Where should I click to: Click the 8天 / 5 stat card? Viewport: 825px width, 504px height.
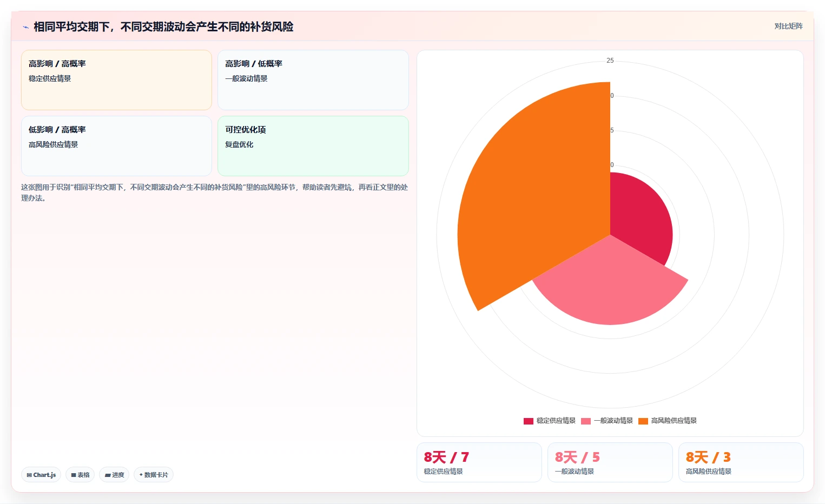click(610, 462)
